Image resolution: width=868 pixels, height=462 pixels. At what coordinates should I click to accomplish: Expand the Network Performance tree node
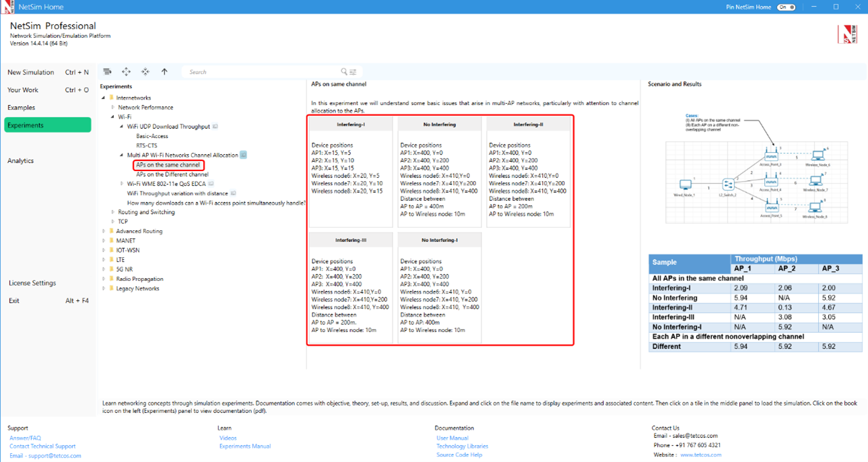click(112, 107)
